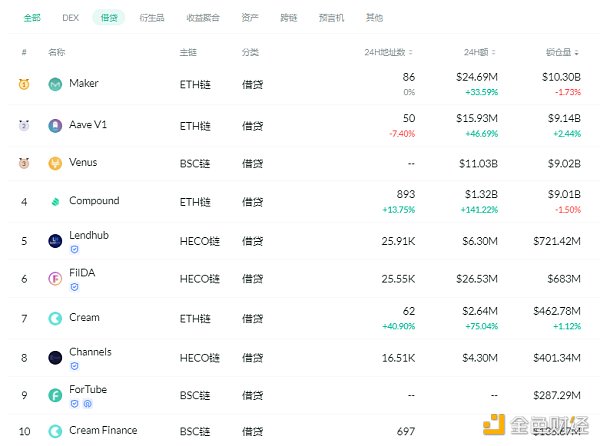
Task: Click the Maker logo icon
Action: (x=55, y=85)
